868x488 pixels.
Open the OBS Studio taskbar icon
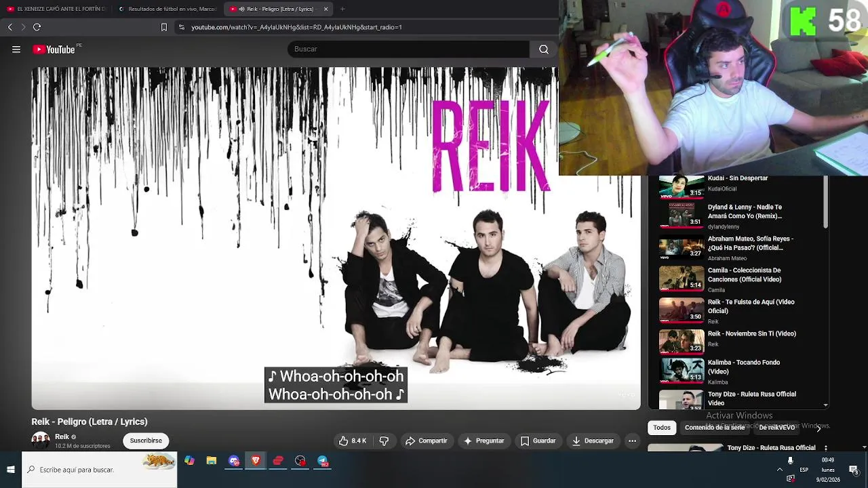(x=300, y=462)
